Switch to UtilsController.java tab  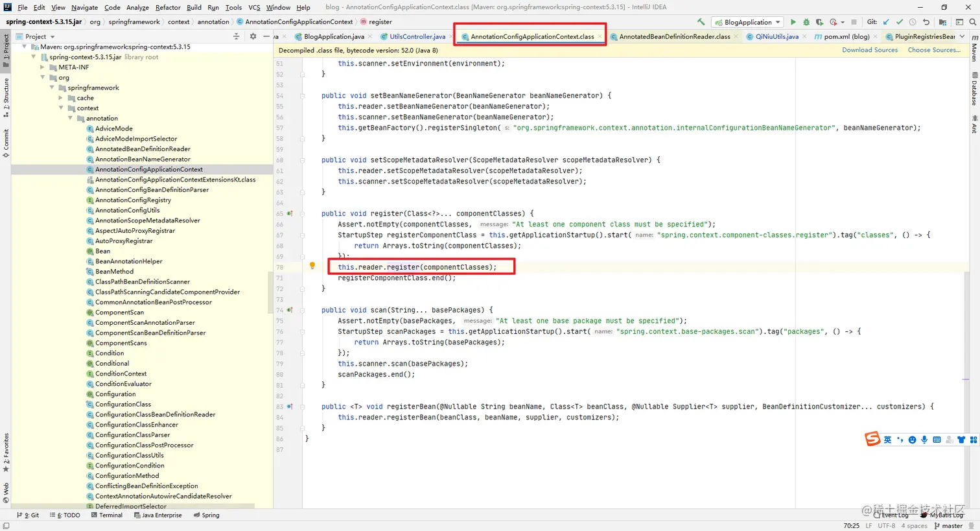click(x=417, y=37)
